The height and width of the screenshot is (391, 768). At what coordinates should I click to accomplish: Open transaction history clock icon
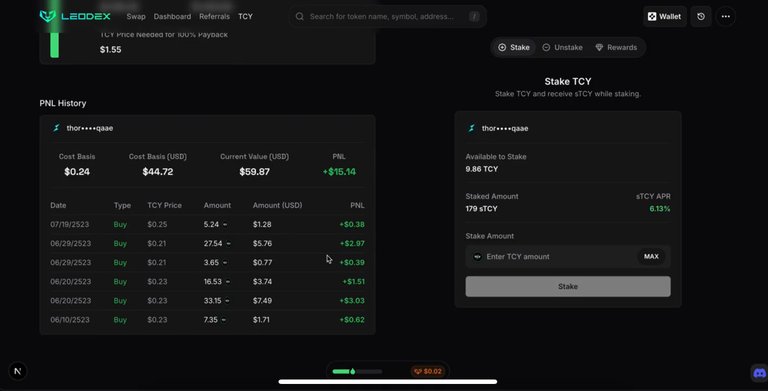click(x=701, y=16)
